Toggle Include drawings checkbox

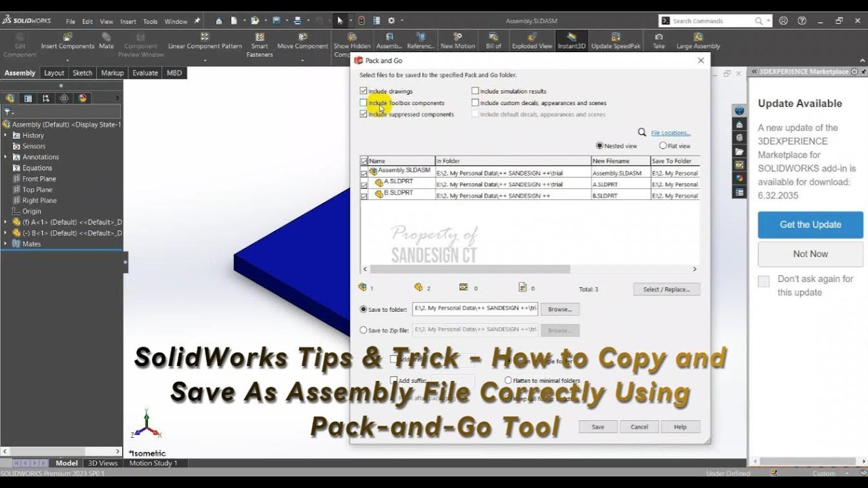pyautogui.click(x=363, y=91)
